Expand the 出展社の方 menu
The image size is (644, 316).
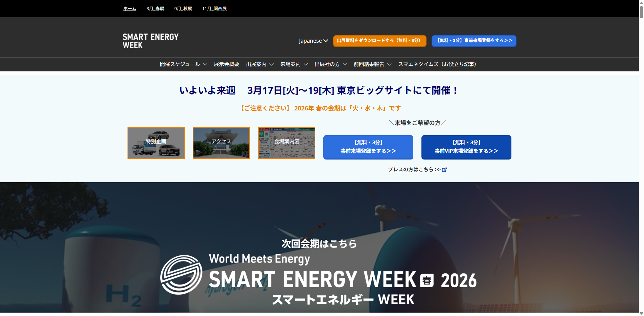pos(330,64)
